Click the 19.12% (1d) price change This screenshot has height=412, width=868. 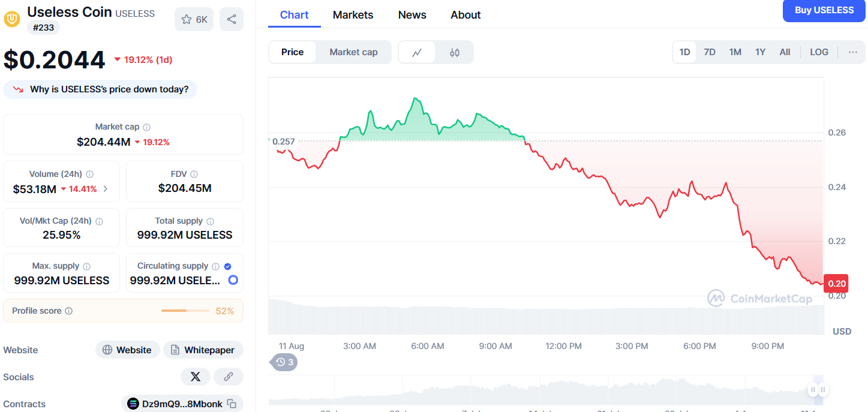point(143,59)
